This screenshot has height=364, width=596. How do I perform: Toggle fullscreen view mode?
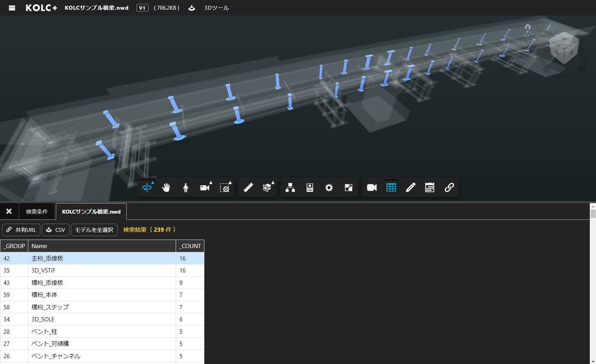click(x=348, y=188)
